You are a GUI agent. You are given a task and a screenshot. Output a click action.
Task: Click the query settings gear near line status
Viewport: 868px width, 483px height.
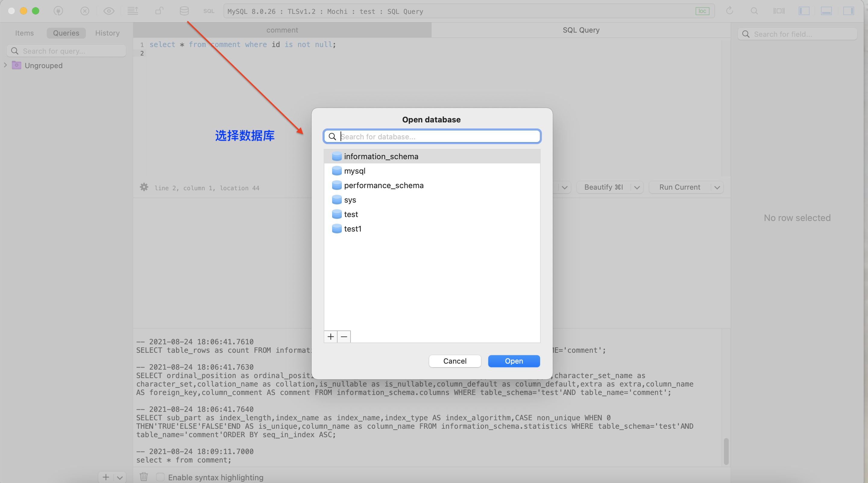click(x=144, y=188)
